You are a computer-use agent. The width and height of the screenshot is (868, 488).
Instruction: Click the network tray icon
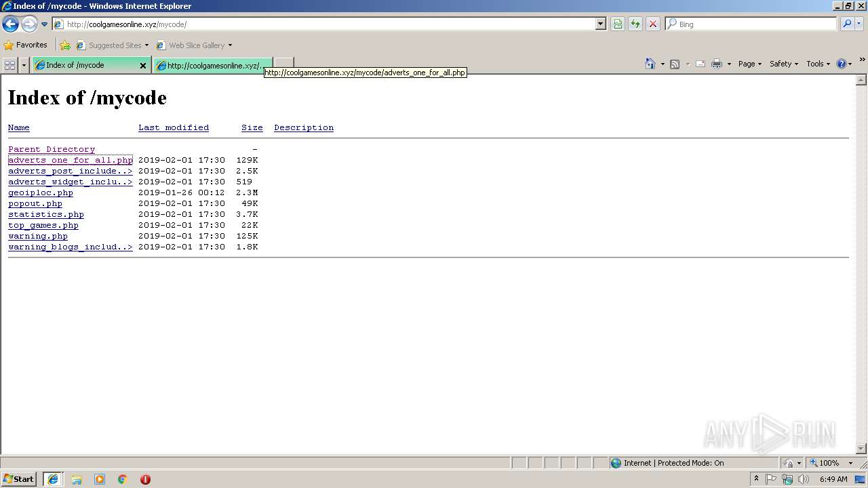pyautogui.click(x=787, y=479)
